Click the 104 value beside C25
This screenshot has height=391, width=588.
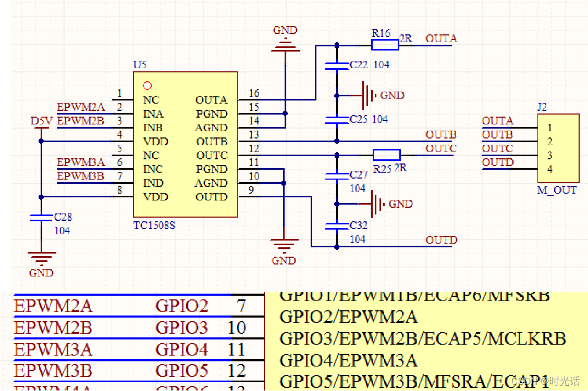[x=380, y=119]
